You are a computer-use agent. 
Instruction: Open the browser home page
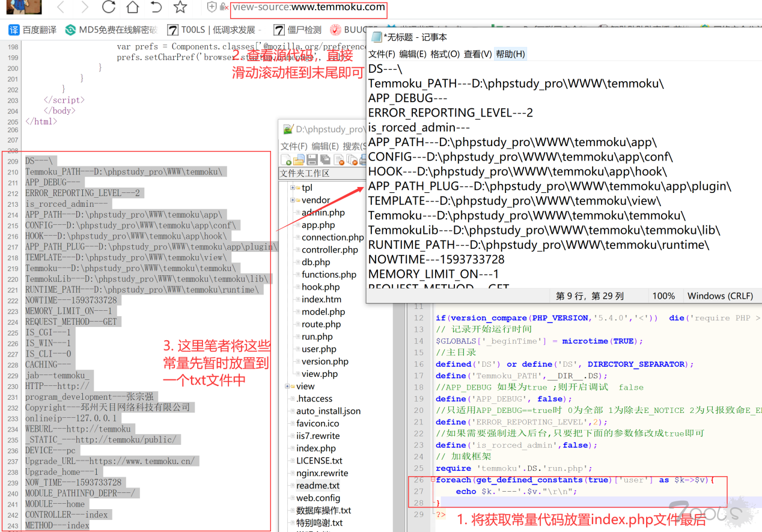pos(132,7)
